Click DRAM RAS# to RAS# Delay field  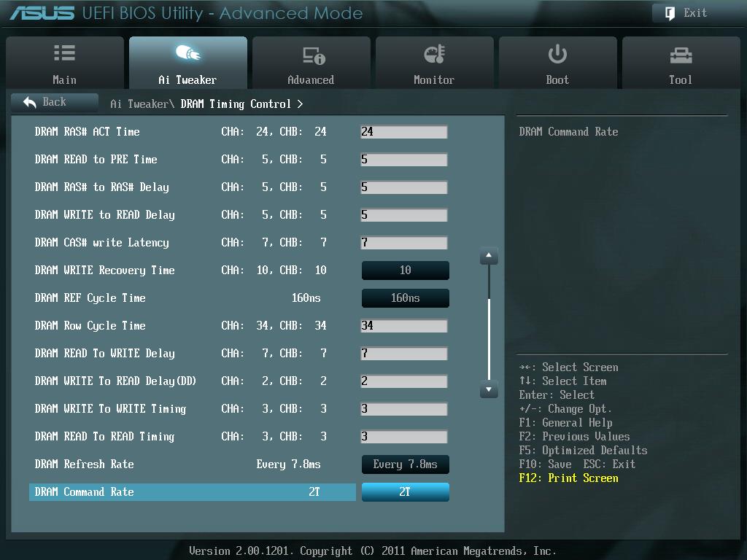(404, 187)
